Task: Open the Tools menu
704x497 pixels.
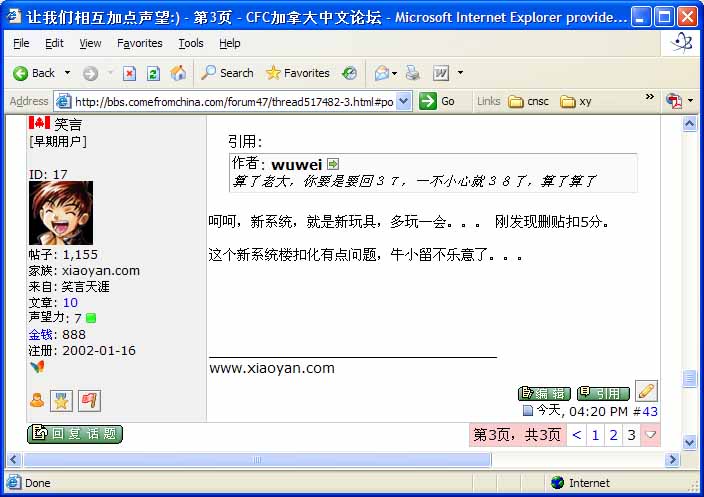Action: click(x=190, y=43)
